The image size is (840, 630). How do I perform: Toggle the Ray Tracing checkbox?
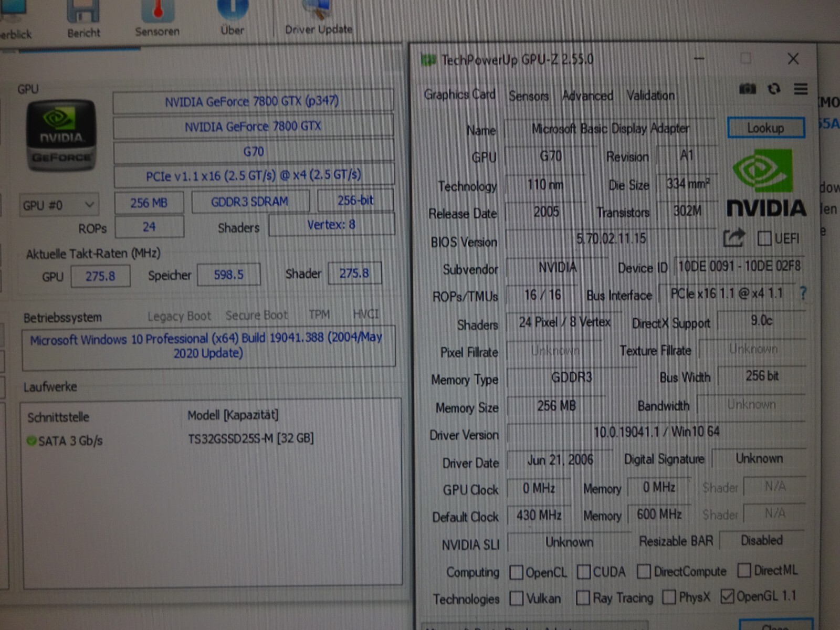click(583, 598)
